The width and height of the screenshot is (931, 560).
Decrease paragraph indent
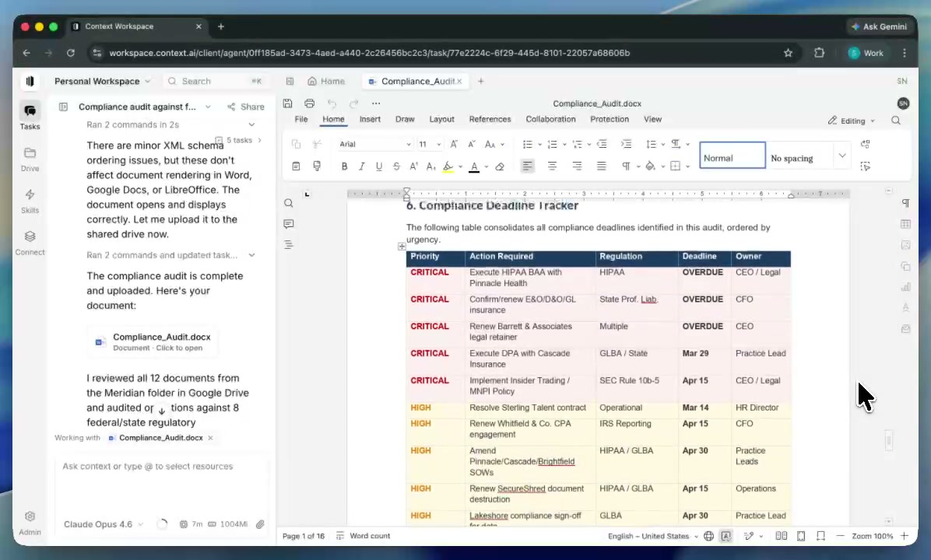click(602, 144)
